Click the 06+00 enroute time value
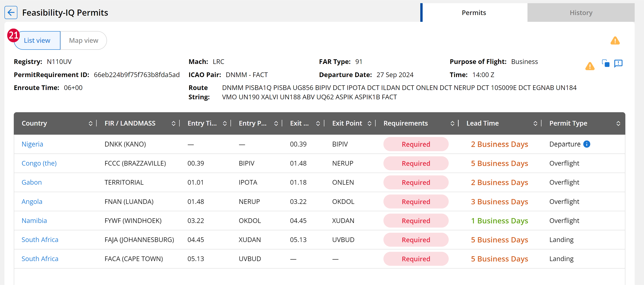Image resolution: width=644 pixels, height=285 pixels. [73, 88]
